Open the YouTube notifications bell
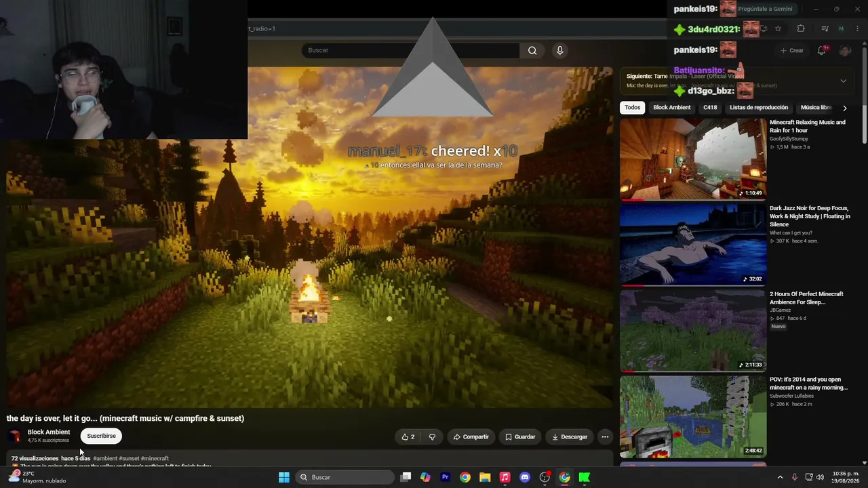Image resolution: width=868 pixels, height=488 pixels. [x=822, y=50]
